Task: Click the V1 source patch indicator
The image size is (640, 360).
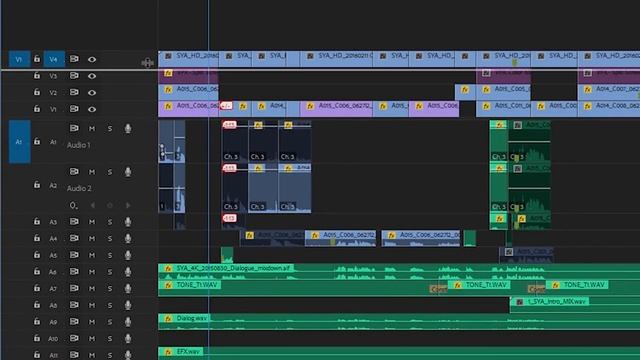Action: point(19,59)
